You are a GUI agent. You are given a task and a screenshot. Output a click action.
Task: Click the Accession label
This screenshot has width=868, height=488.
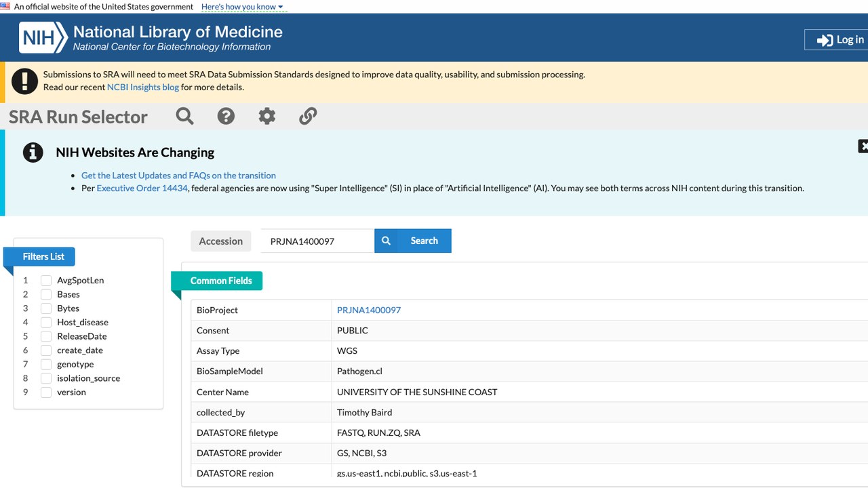point(221,241)
